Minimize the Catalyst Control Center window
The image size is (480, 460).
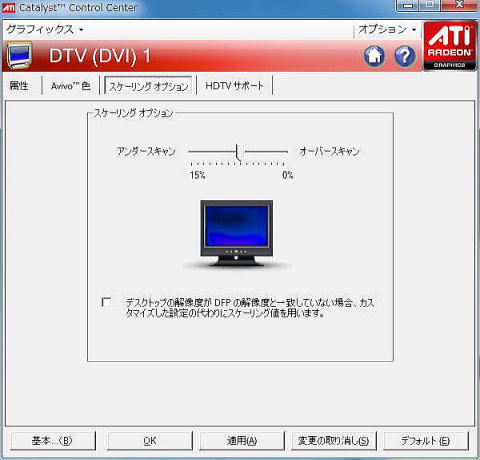click(409, 6)
